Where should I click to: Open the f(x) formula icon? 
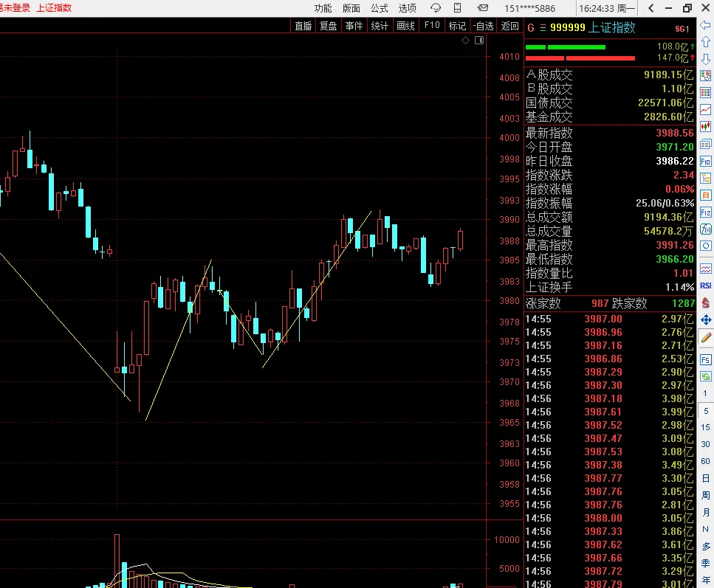[x=706, y=229]
